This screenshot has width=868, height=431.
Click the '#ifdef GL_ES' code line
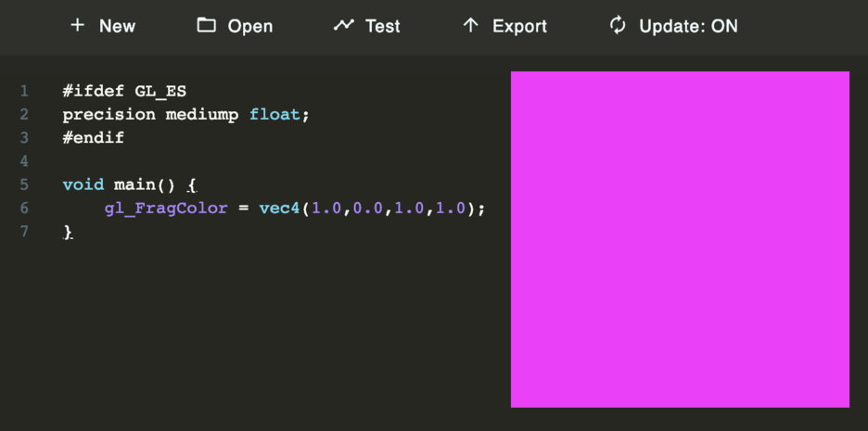click(x=124, y=91)
